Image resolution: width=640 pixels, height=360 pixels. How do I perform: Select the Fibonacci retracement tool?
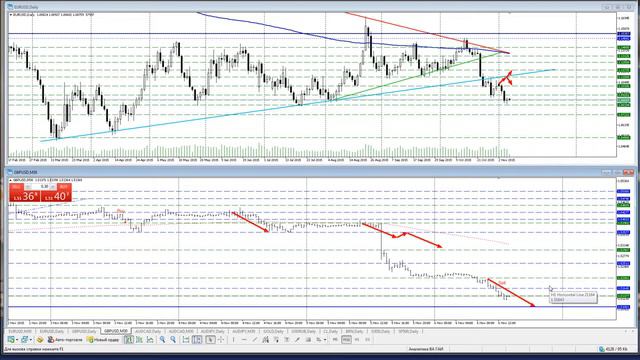(276, 340)
